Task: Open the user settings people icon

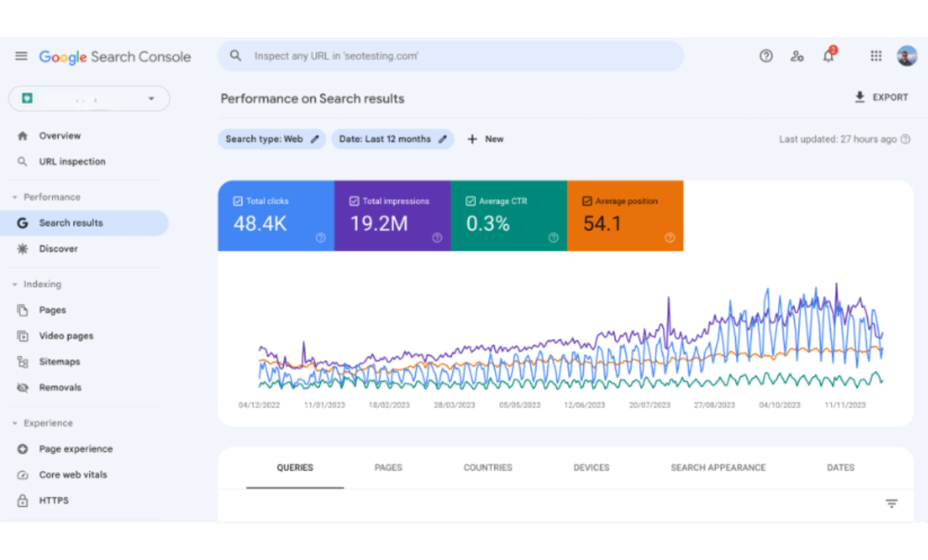Action: pyautogui.click(x=797, y=56)
